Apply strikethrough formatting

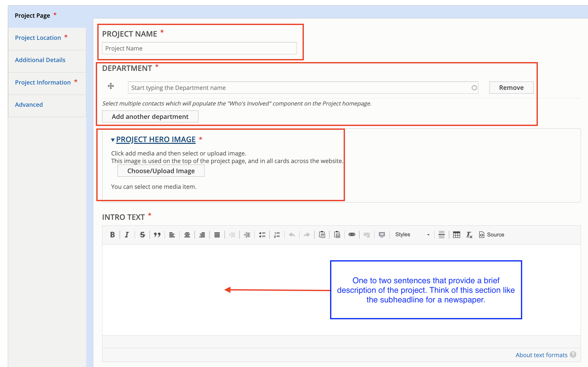coord(142,235)
